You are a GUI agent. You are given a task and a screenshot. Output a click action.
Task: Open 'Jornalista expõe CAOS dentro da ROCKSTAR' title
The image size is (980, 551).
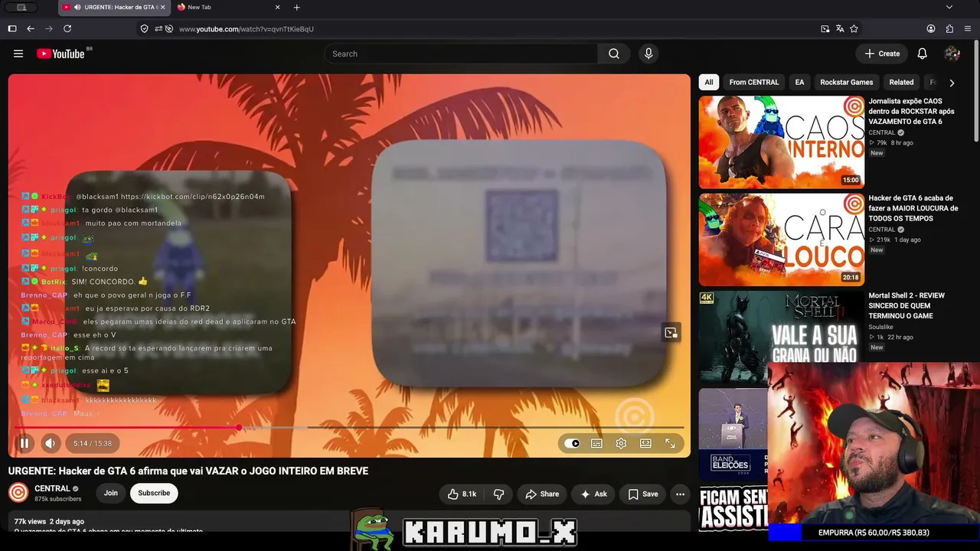click(x=911, y=112)
